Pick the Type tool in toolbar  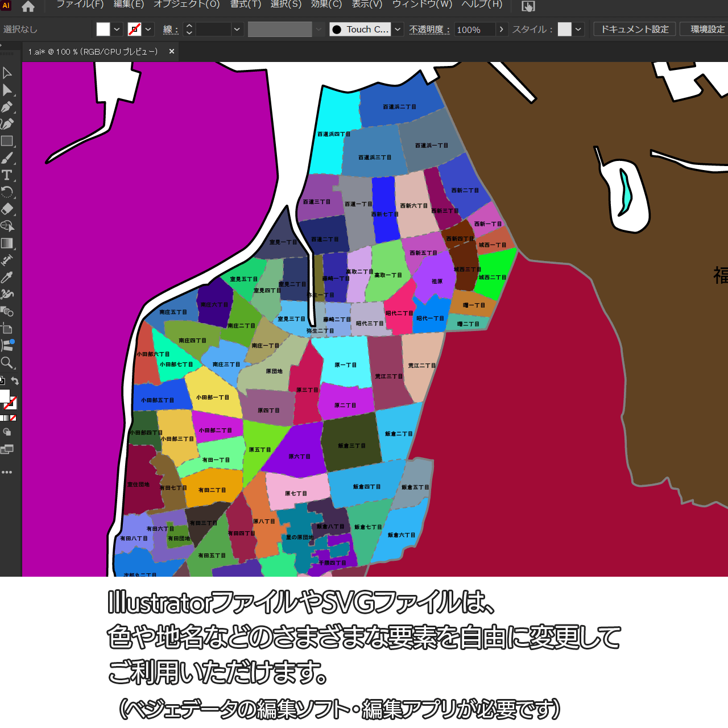(x=7, y=175)
